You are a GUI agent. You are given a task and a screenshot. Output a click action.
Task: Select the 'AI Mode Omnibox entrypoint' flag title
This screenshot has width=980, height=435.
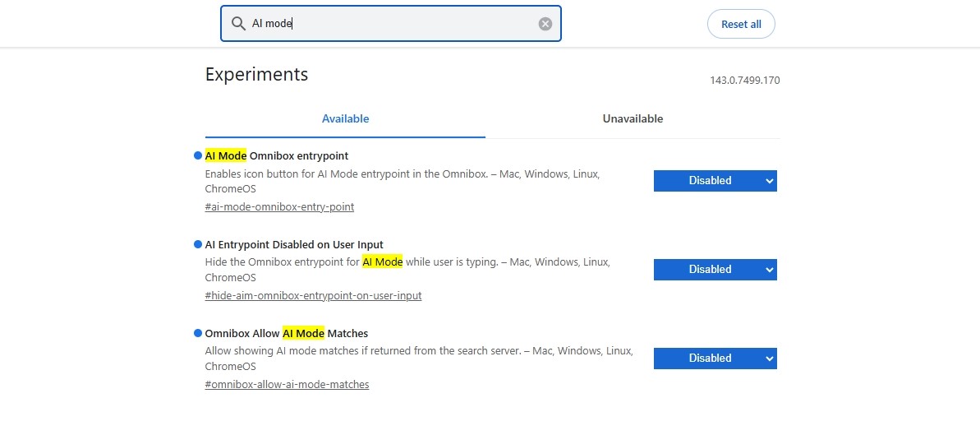pos(277,156)
